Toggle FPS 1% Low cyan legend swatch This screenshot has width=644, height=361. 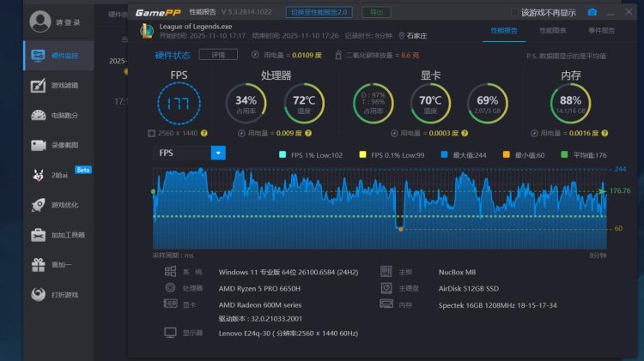pyautogui.click(x=283, y=154)
